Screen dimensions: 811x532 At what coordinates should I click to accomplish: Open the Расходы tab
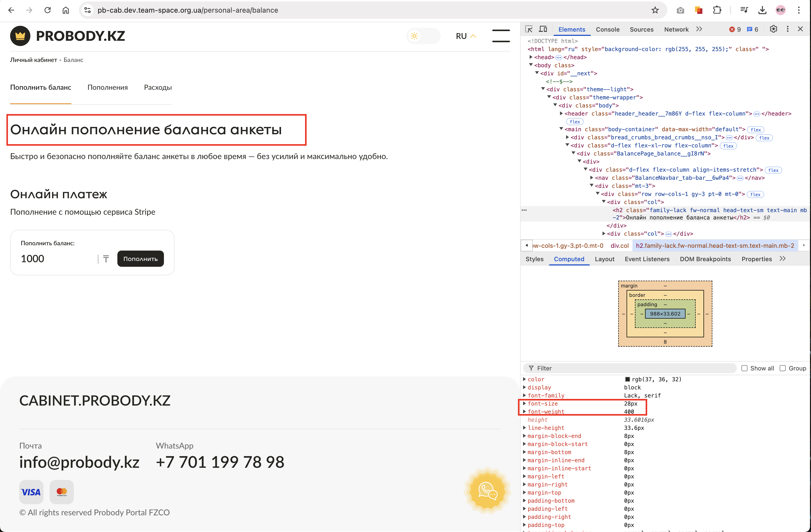click(x=158, y=87)
